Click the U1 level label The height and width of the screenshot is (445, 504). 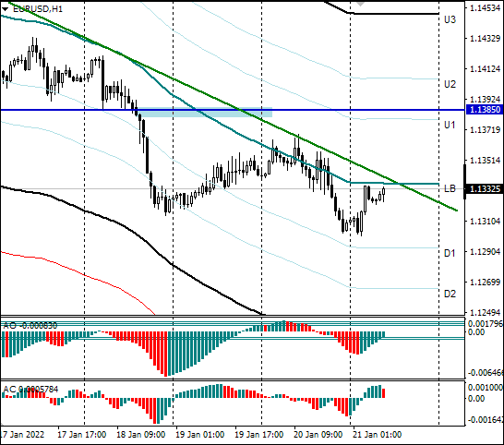[x=450, y=125]
